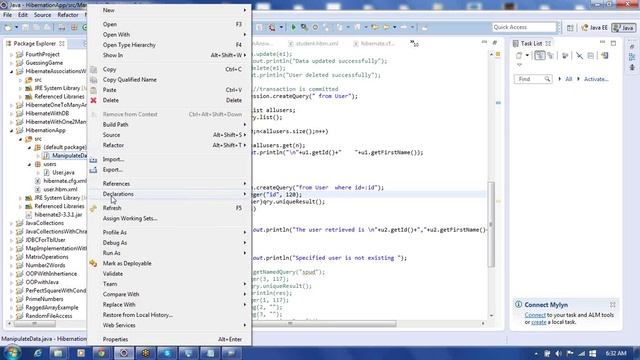Select Copy Qualified Name
640x360 pixels.
pyautogui.click(x=170, y=80)
